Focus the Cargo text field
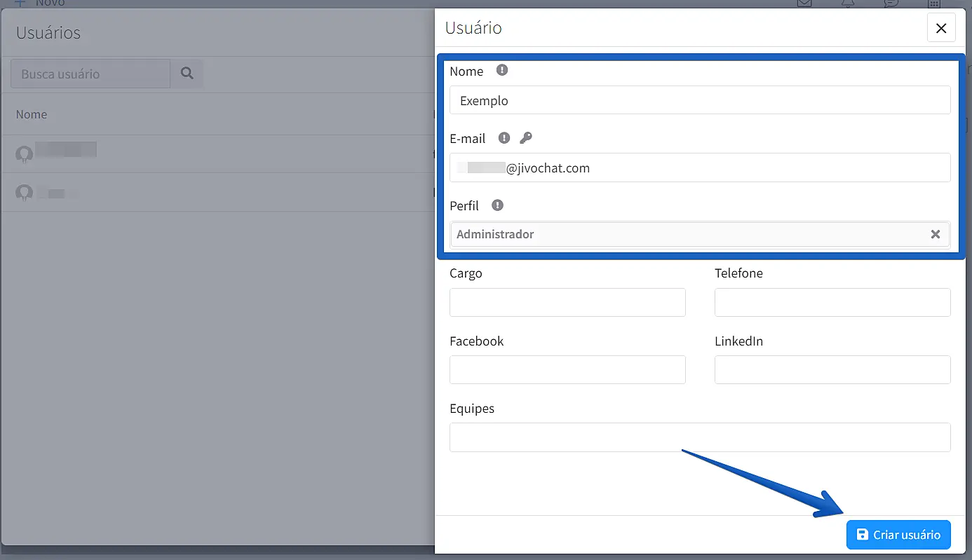 (x=567, y=302)
